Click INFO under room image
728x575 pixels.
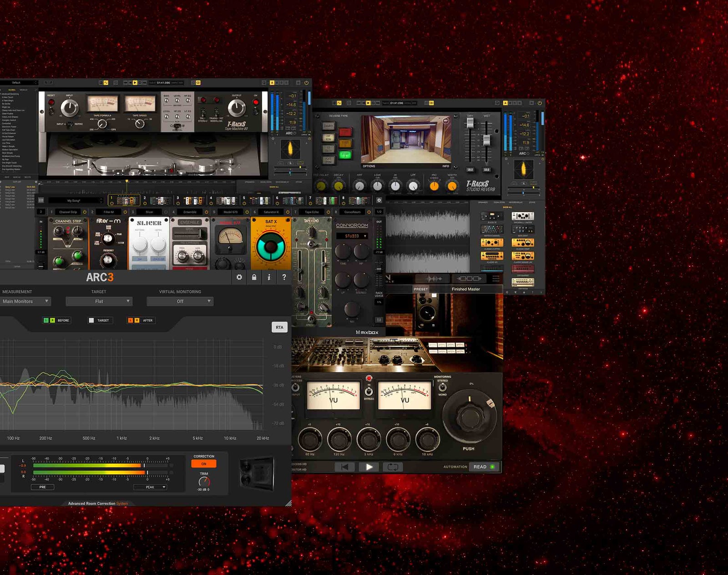(x=445, y=166)
